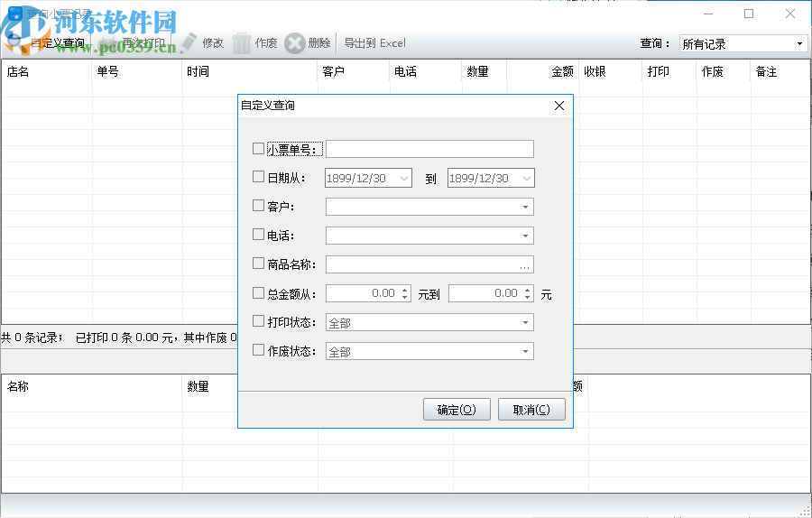The image size is (812, 518).
Task: Click the 作废 column header
Action: (724, 71)
